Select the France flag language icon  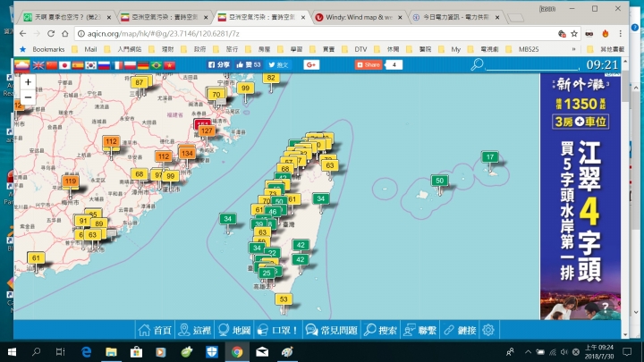pos(117,65)
